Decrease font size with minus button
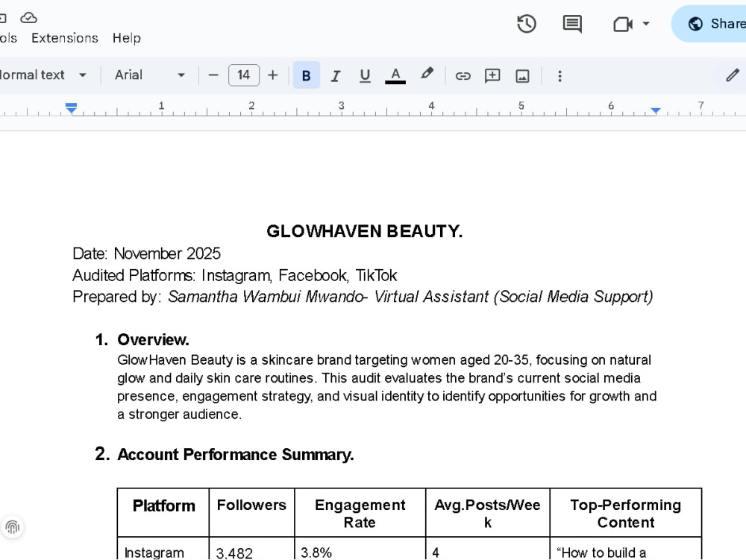746x560 pixels. (213, 75)
